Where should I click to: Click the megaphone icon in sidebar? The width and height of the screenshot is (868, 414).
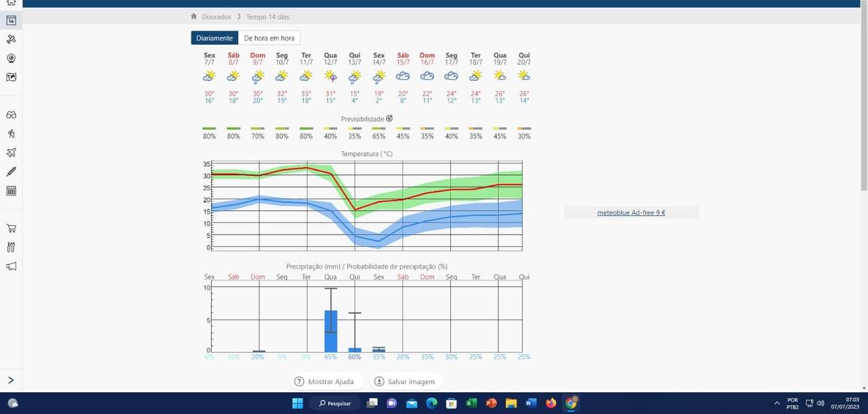tap(11, 266)
